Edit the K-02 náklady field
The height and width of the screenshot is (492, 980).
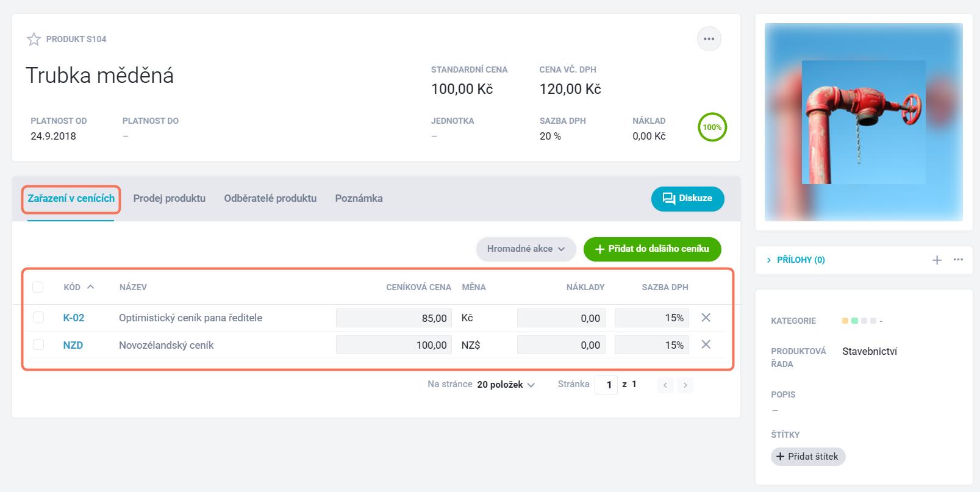562,318
